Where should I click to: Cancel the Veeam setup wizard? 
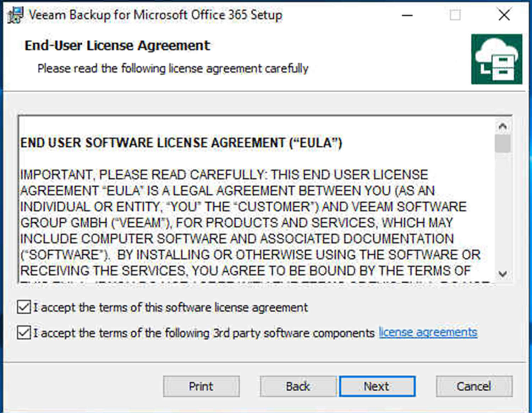click(474, 386)
